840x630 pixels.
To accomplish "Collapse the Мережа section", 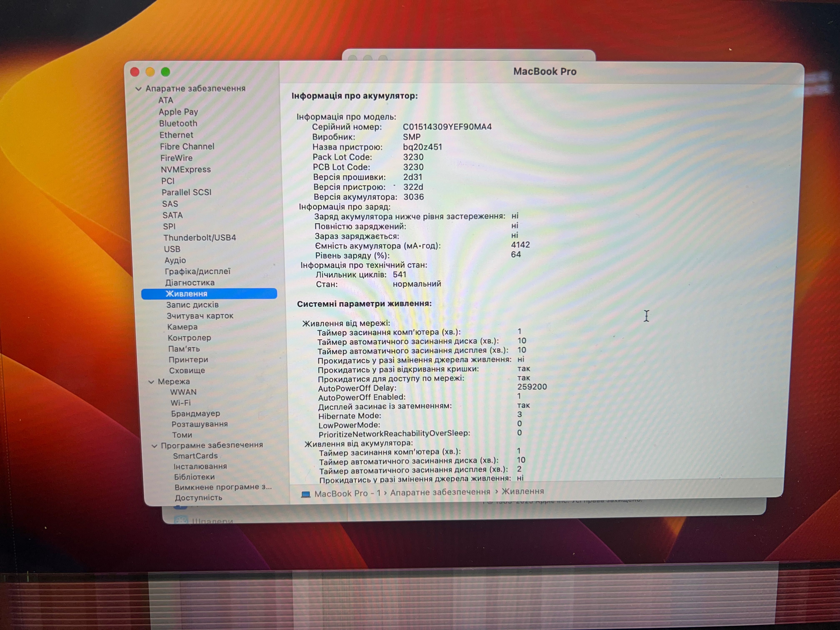I will [151, 382].
